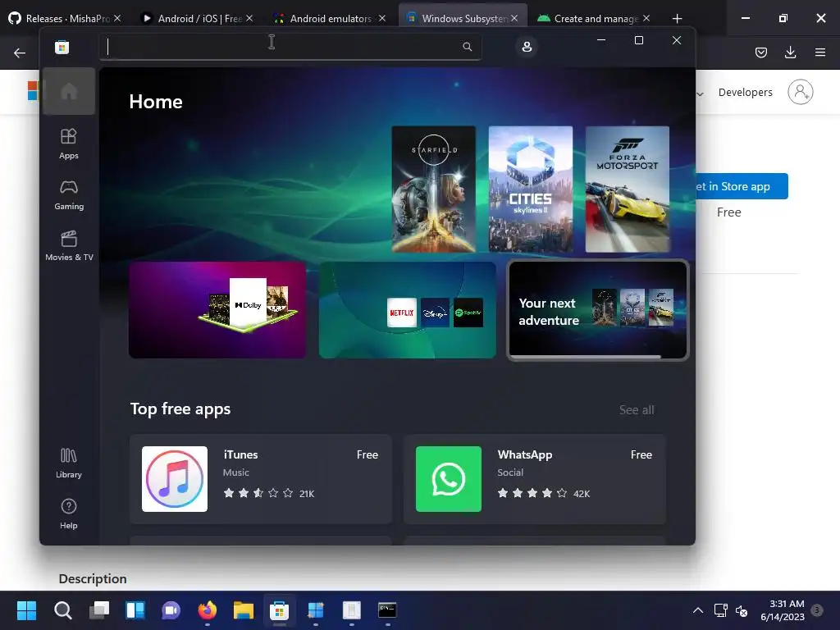Open the Starfield game tile
The height and width of the screenshot is (630, 840).
(433, 189)
